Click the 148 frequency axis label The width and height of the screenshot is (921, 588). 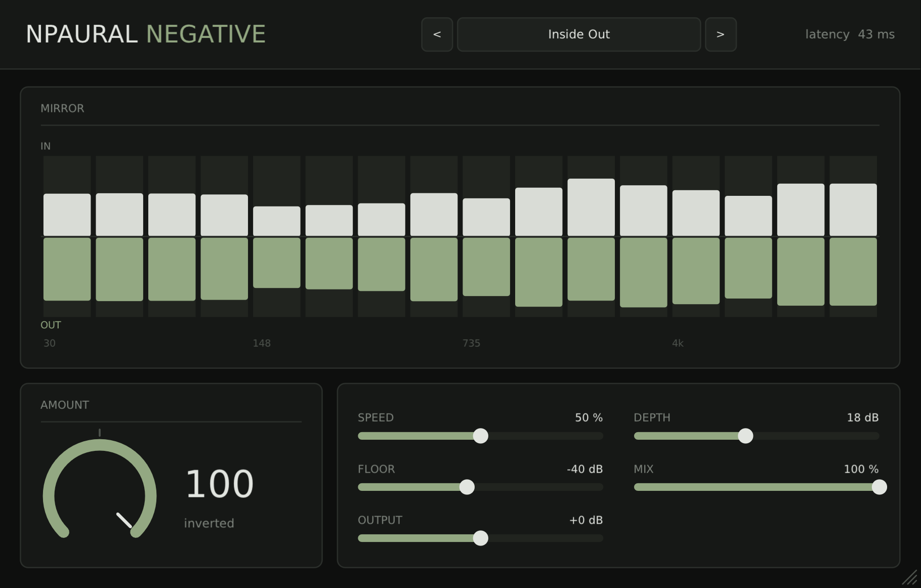click(262, 343)
